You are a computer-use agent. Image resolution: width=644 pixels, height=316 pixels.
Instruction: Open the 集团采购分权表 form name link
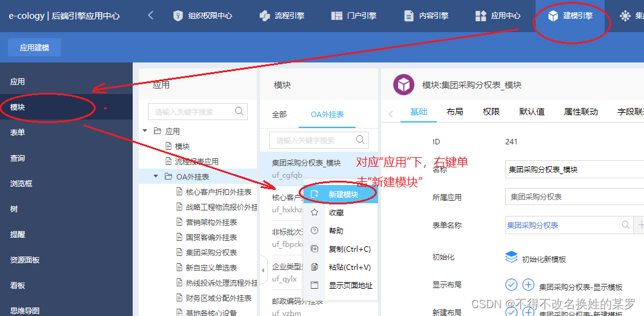click(533, 225)
